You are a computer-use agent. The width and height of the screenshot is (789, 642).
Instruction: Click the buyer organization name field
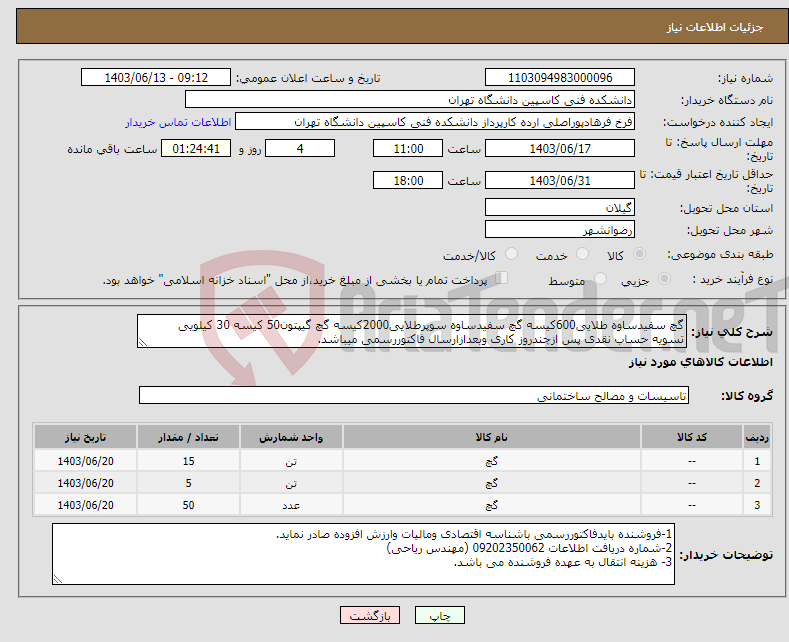click(x=410, y=100)
